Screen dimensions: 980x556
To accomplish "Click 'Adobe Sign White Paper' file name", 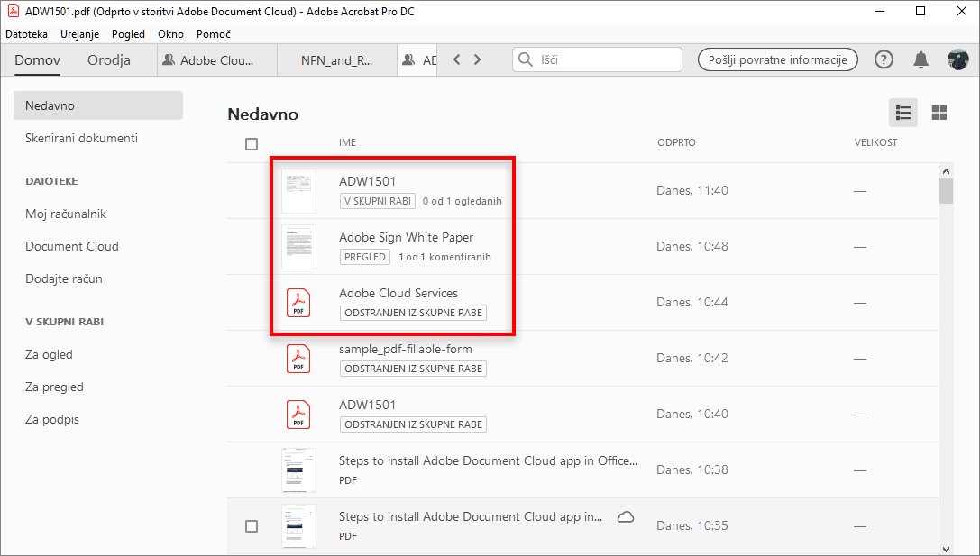I will pos(407,237).
